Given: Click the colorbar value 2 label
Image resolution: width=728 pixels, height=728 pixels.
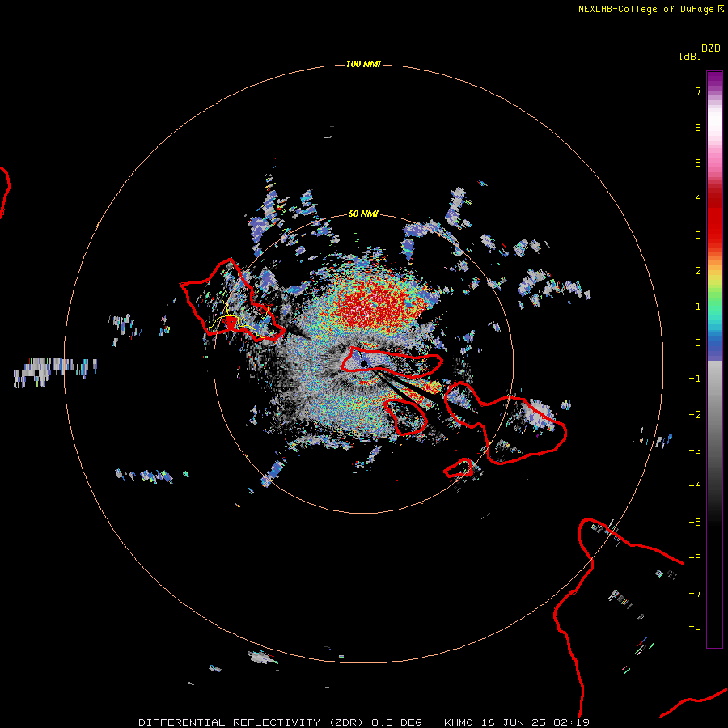Looking at the screenshot, I should coord(698,271).
